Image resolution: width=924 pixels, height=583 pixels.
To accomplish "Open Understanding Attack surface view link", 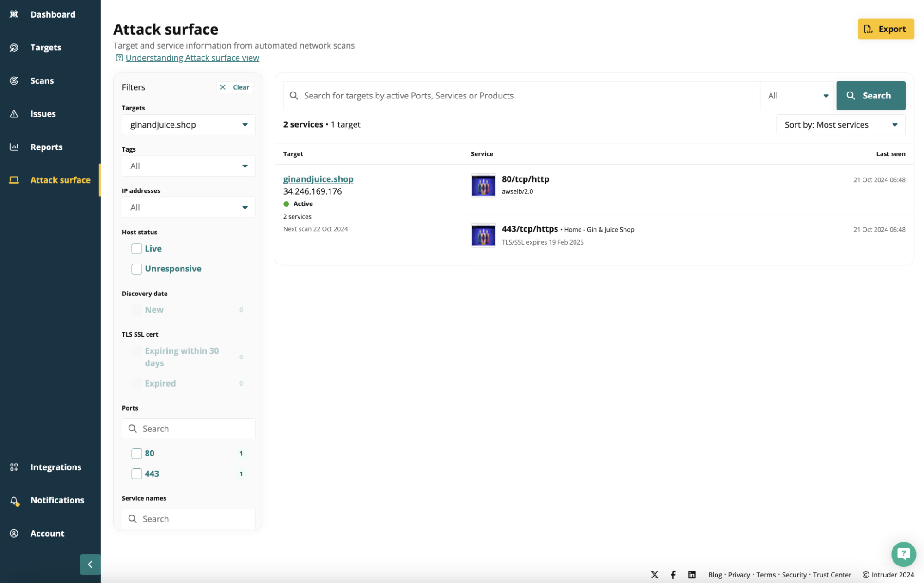I will (x=192, y=58).
